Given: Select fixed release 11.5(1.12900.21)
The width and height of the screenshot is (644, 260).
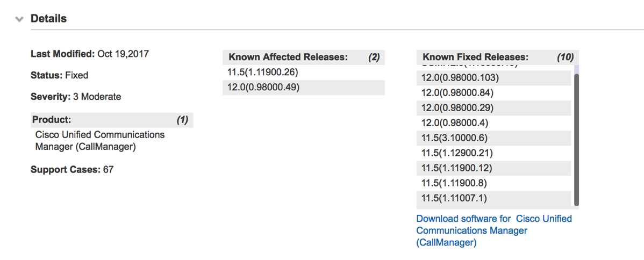Looking at the screenshot, I should click(x=457, y=153).
